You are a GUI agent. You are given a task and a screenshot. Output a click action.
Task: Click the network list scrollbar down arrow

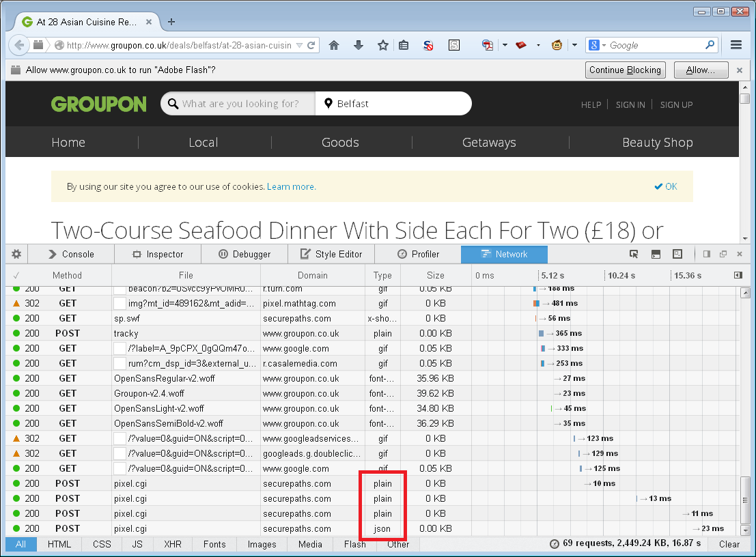point(745,530)
